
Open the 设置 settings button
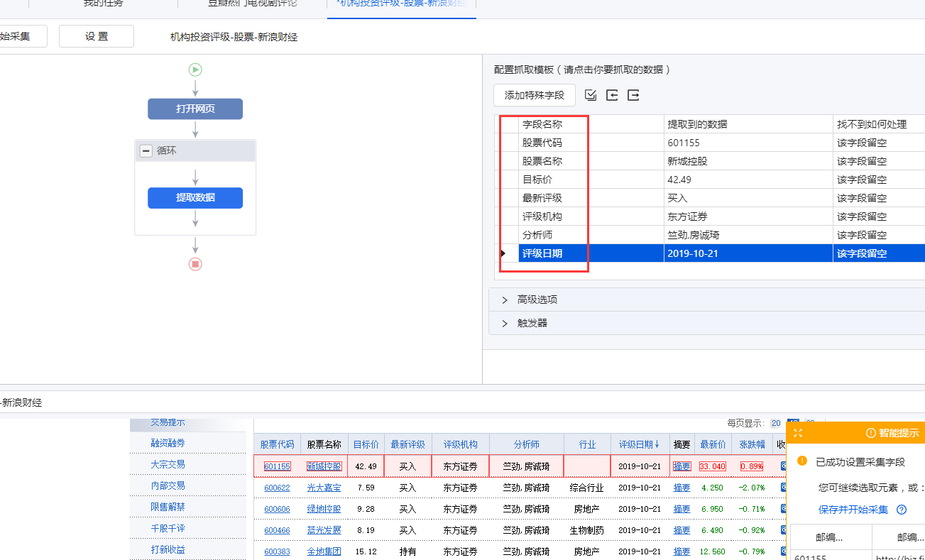pyautogui.click(x=97, y=36)
